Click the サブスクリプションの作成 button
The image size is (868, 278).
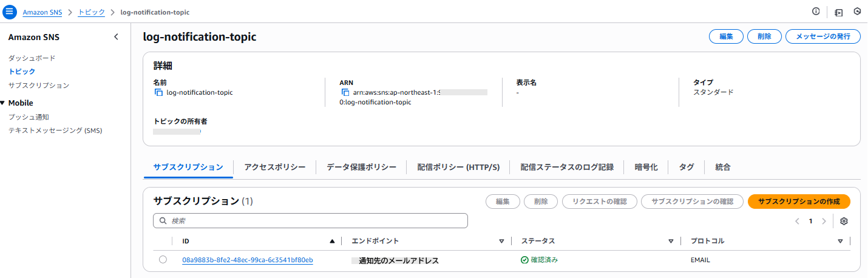(x=799, y=202)
